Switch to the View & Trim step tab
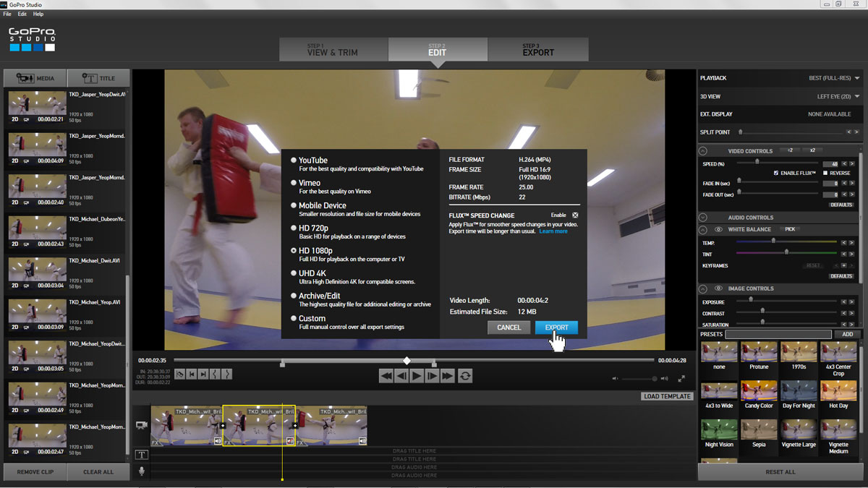This screenshot has width=868, height=488. pyautogui.click(x=333, y=49)
